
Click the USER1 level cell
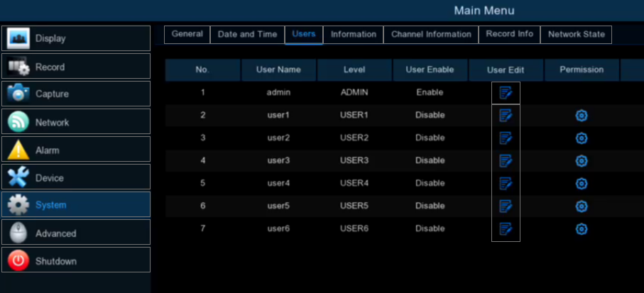pos(354,116)
